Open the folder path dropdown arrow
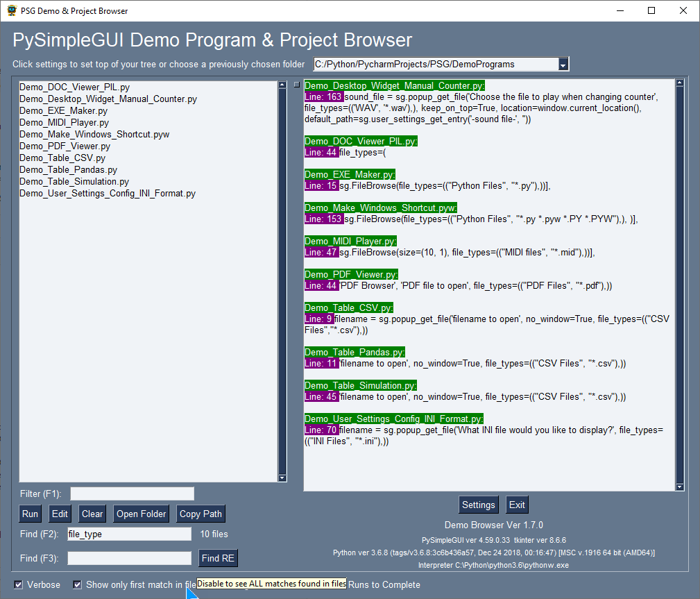Screen dimensions: 700x599 pos(563,65)
